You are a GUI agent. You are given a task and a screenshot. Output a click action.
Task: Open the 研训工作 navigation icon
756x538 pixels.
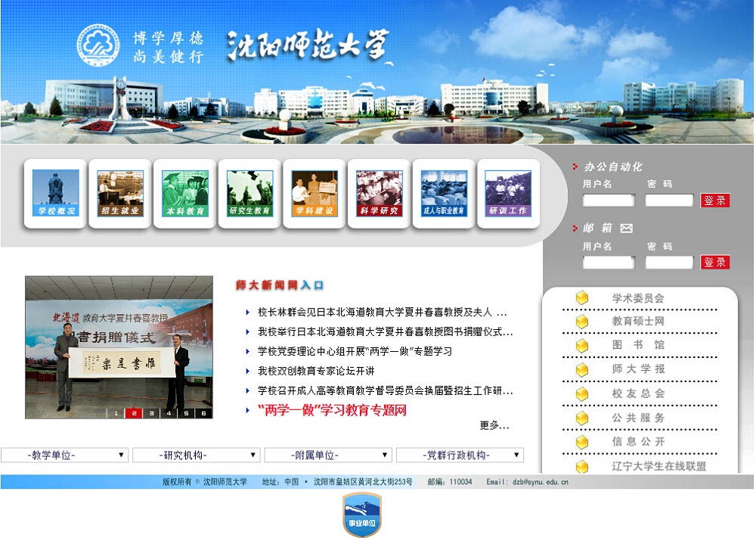click(508, 193)
